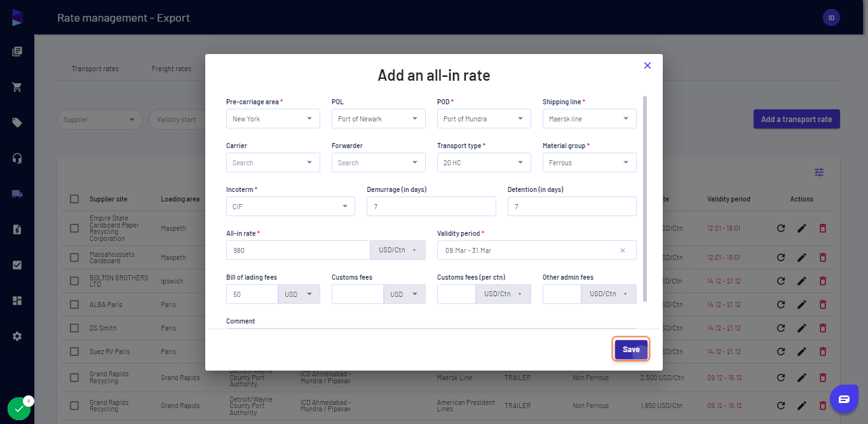Edit the Grand Rapids Maersk Line row
The height and width of the screenshot is (424, 868).
point(802,378)
